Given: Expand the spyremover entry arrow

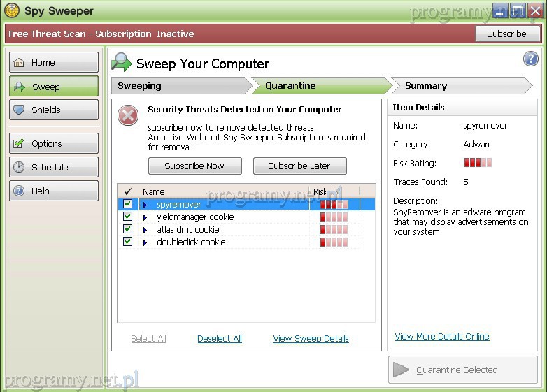Looking at the screenshot, I should click(x=145, y=205).
